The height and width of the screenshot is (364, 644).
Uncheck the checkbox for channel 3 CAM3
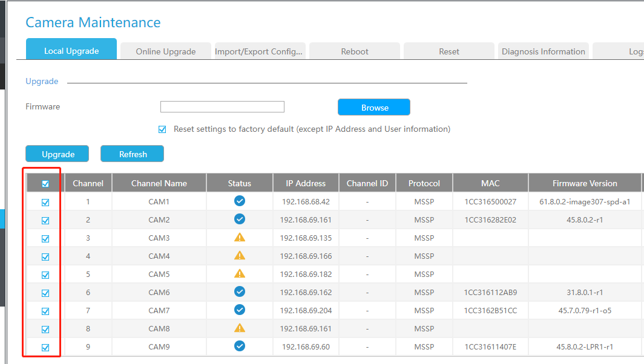45,238
